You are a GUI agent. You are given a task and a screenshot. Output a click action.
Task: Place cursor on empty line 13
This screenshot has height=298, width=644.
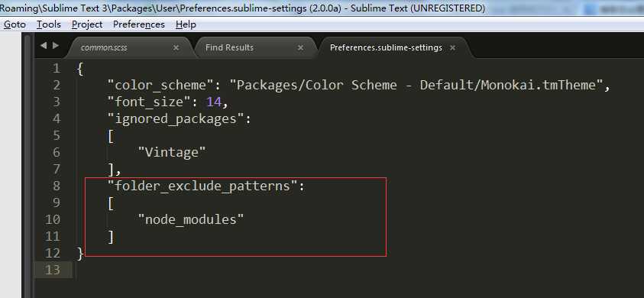click(x=358, y=270)
